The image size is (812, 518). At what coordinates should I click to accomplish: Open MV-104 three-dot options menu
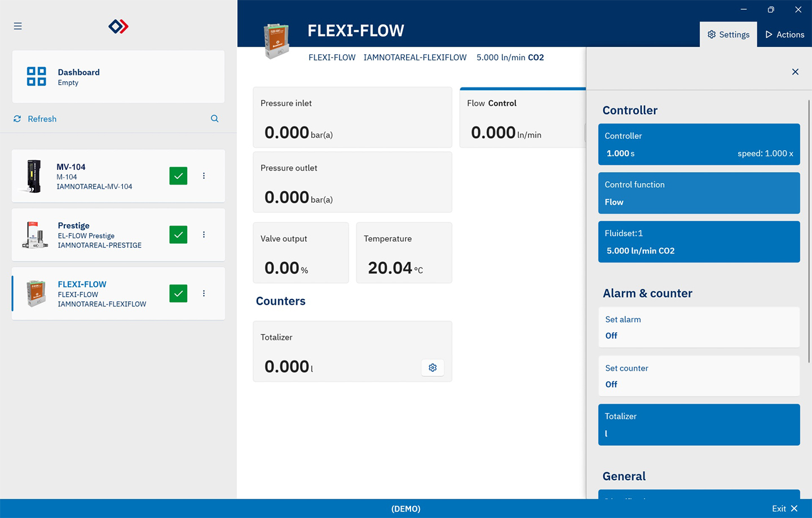pos(204,176)
